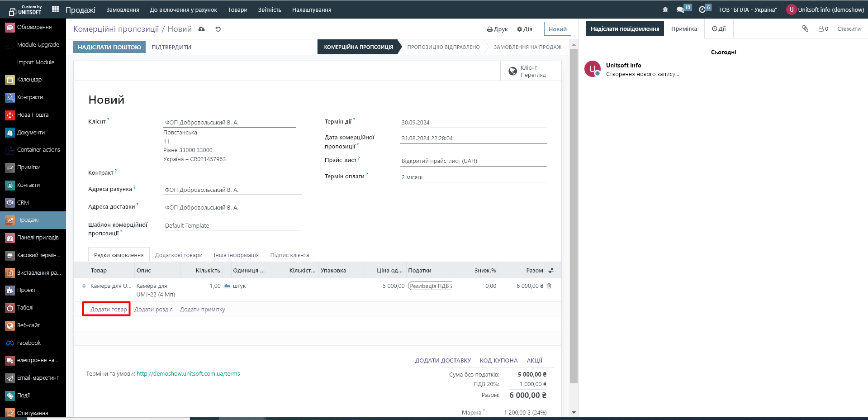Click the Додати товар link
Viewport: 868px width, 420px height.
pyautogui.click(x=109, y=310)
